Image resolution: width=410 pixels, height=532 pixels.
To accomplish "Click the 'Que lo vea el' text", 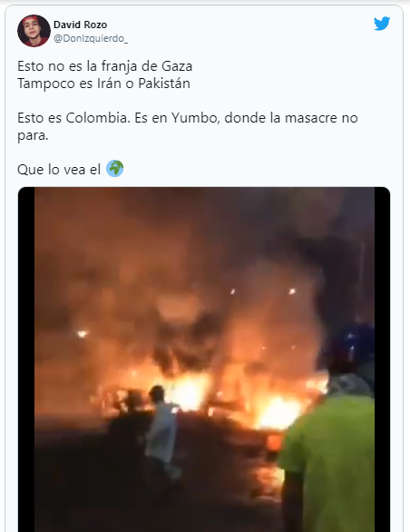I will [59, 169].
